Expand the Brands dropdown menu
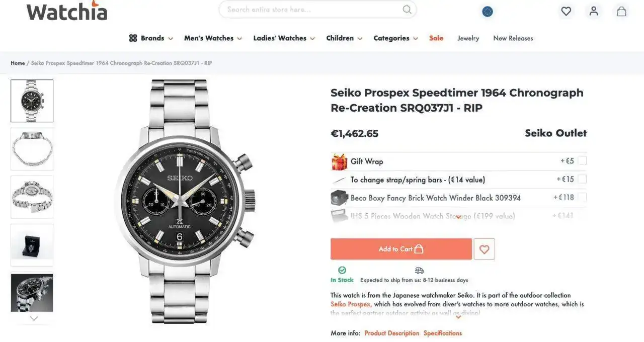This screenshot has height=342, width=644. coord(151,38)
